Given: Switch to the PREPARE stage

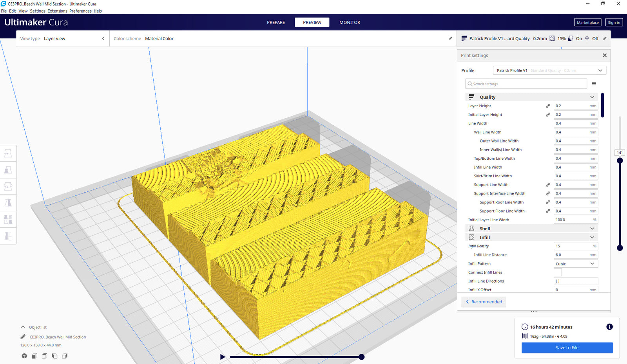Looking at the screenshot, I should pyautogui.click(x=276, y=22).
